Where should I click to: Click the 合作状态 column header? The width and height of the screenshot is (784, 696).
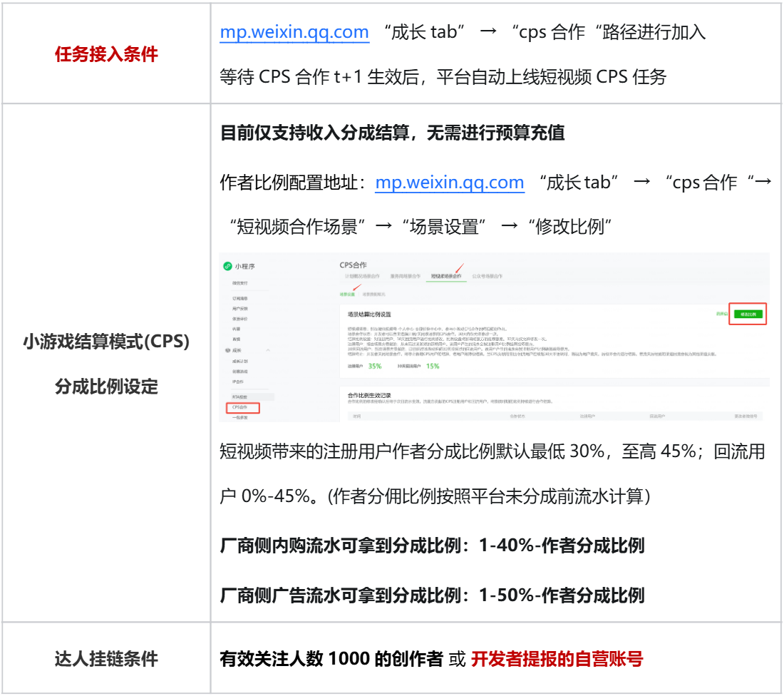point(517,416)
